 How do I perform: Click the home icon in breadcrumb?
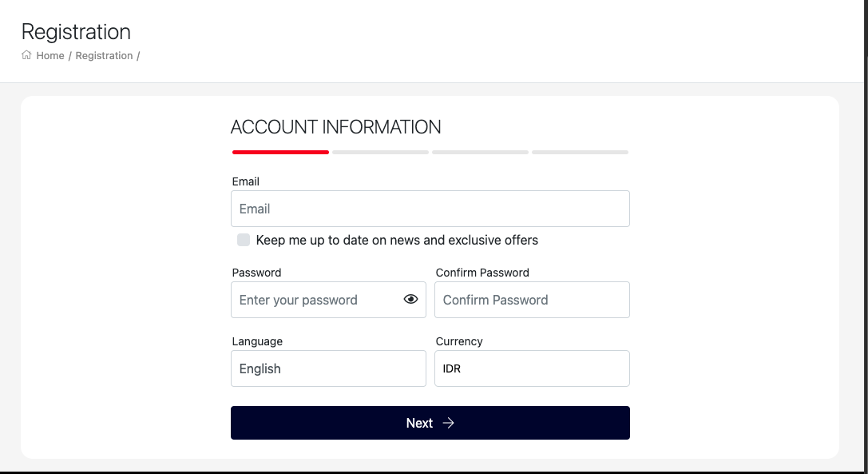pos(26,55)
